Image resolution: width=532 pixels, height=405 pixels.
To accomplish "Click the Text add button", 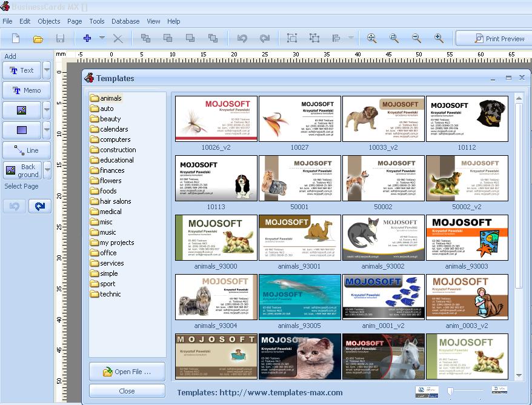I will pyautogui.click(x=22, y=70).
